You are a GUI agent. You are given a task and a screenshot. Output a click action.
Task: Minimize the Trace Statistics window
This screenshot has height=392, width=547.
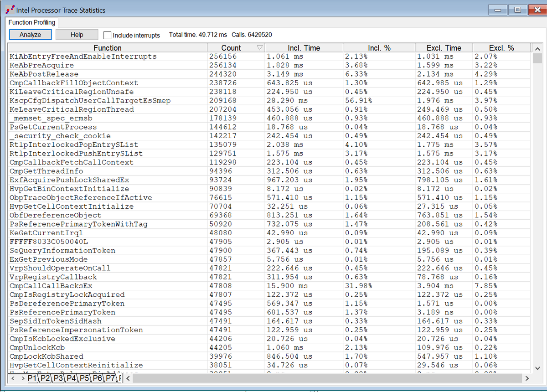click(x=499, y=10)
